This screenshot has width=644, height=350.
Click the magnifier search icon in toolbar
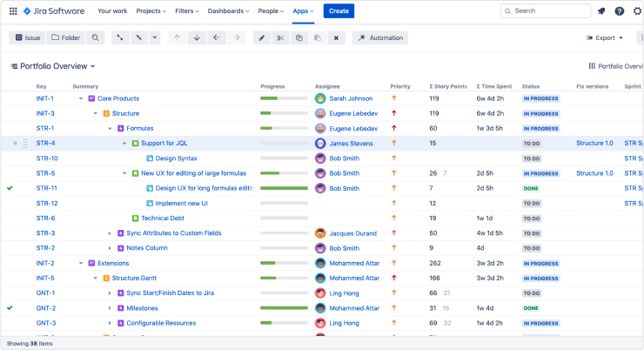(95, 38)
